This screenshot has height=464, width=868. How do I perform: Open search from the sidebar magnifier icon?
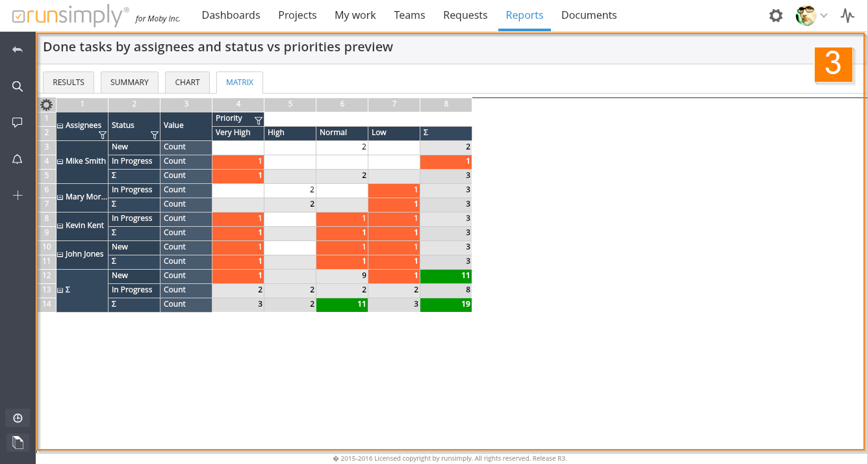pos(18,86)
